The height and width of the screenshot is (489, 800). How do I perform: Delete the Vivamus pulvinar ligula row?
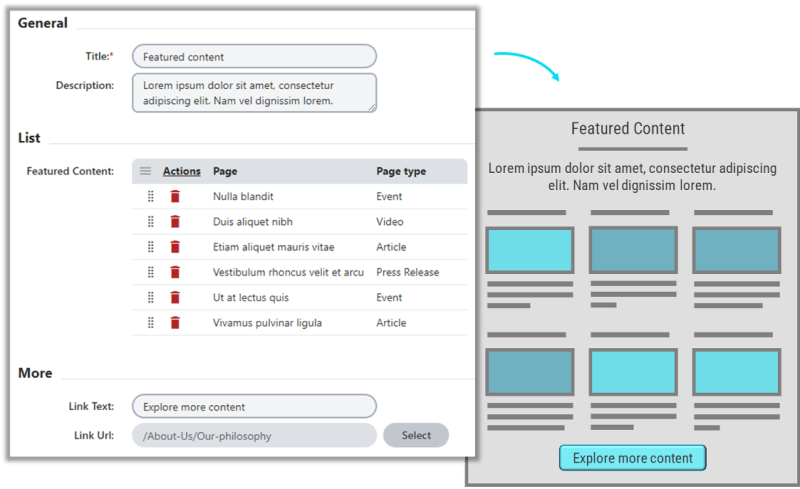tap(175, 323)
